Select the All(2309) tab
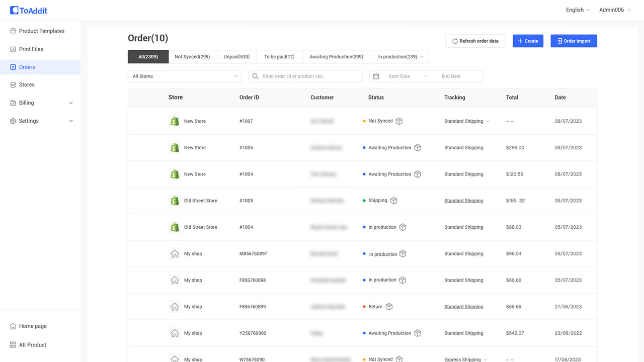This screenshot has height=362, width=644. (148, 57)
